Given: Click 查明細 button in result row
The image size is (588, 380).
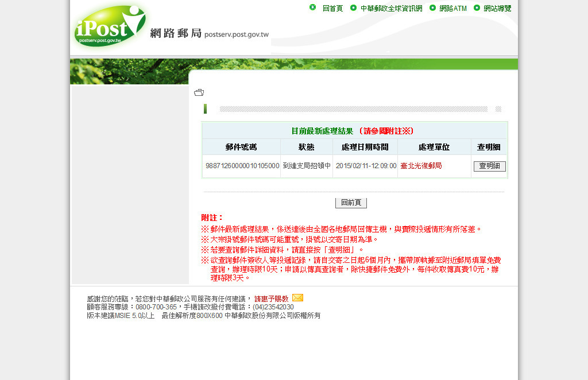Looking at the screenshot, I should (x=490, y=166).
